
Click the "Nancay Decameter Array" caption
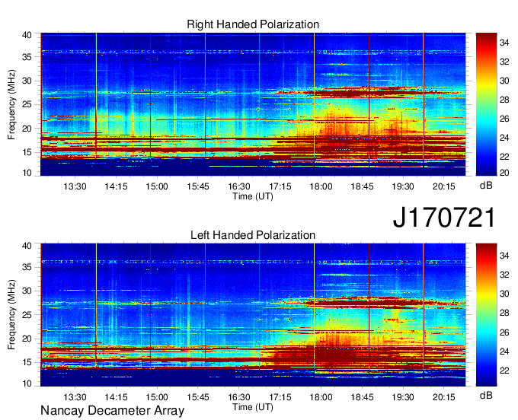pyautogui.click(x=112, y=410)
